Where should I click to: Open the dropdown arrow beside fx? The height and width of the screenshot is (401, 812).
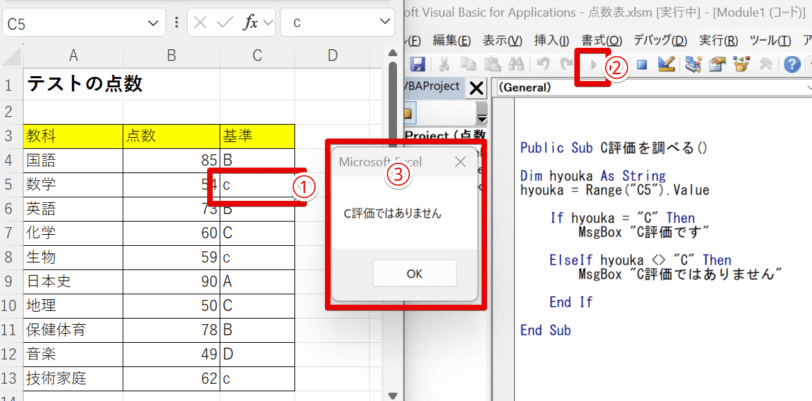pyautogui.click(x=268, y=23)
